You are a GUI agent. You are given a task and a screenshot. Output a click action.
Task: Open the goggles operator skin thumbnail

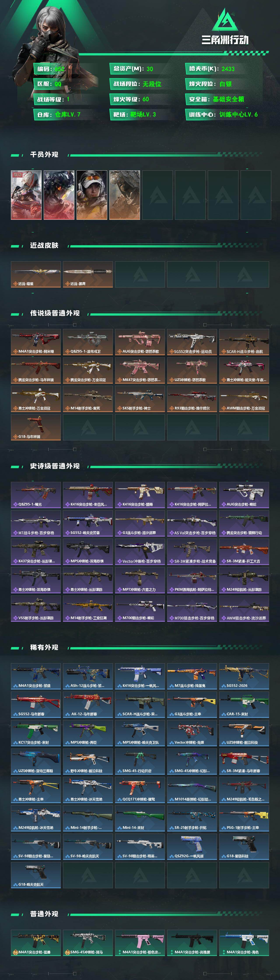[x=92, y=195]
